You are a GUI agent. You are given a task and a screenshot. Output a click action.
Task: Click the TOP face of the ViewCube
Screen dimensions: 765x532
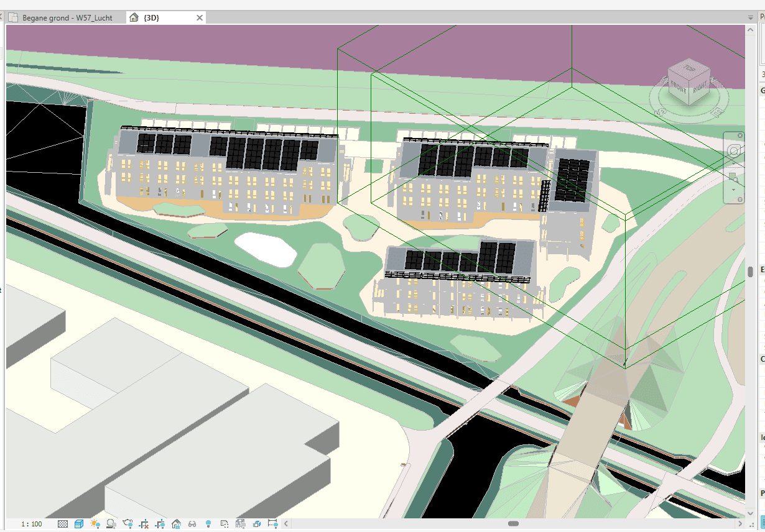(688, 68)
